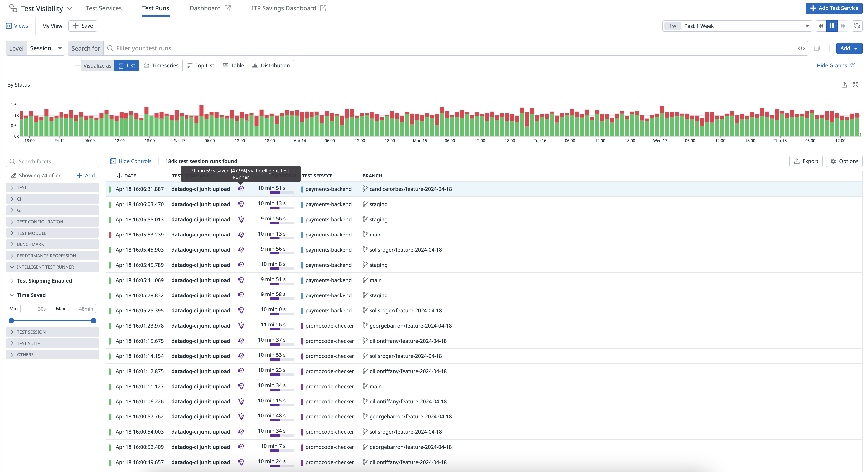
Task: Open ITR Savings Dashboard external link icon
Action: click(323, 8)
